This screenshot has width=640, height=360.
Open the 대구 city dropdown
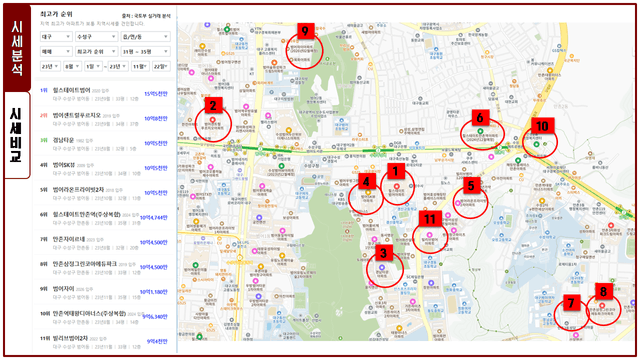pyautogui.click(x=56, y=37)
